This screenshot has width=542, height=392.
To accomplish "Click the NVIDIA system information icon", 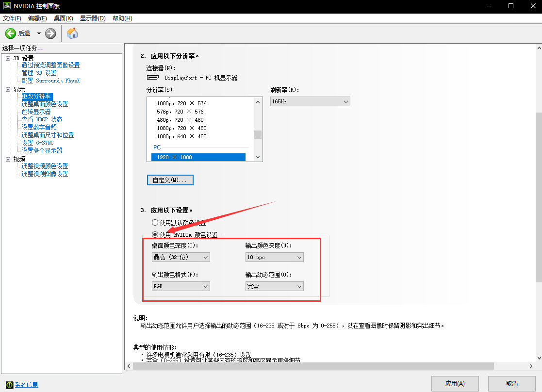I will pyautogui.click(x=9, y=385).
